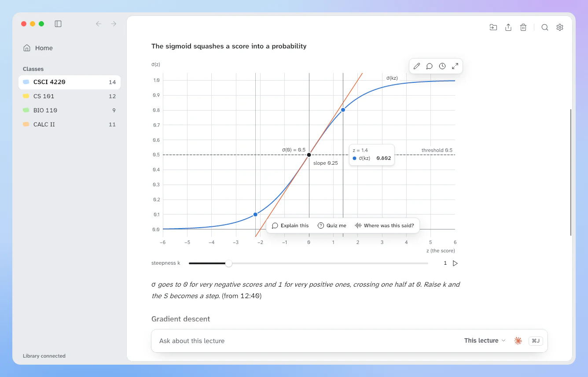Click the page's vertical scrollbar

coord(571,172)
